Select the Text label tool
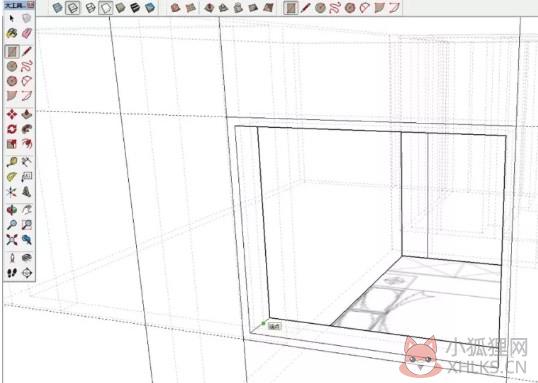Viewport: 538px width, 383px height. [x=26, y=177]
